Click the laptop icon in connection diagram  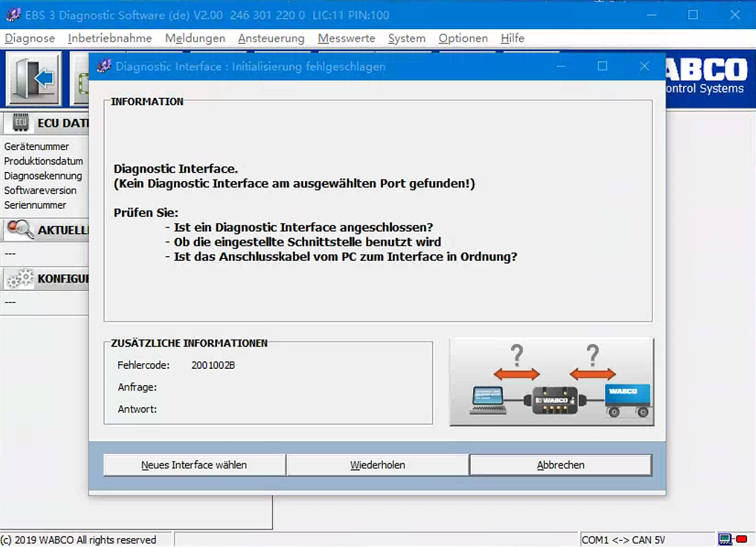click(x=488, y=400)
